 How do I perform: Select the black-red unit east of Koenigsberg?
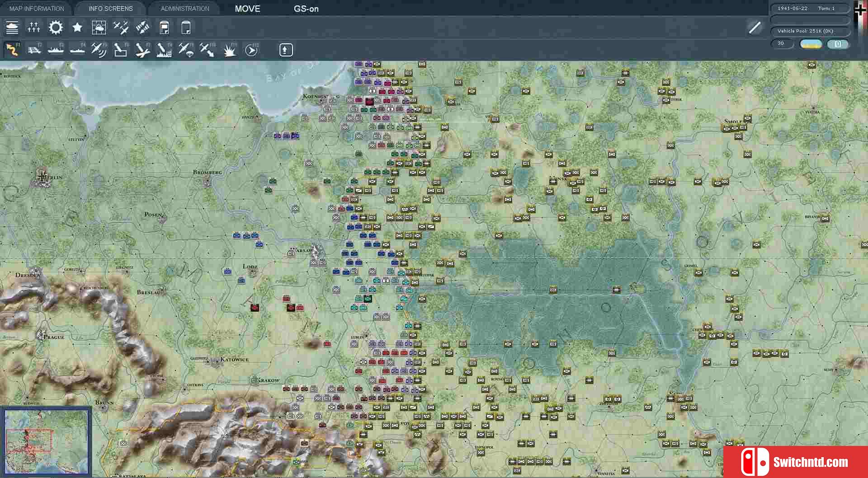click(369, 101)
